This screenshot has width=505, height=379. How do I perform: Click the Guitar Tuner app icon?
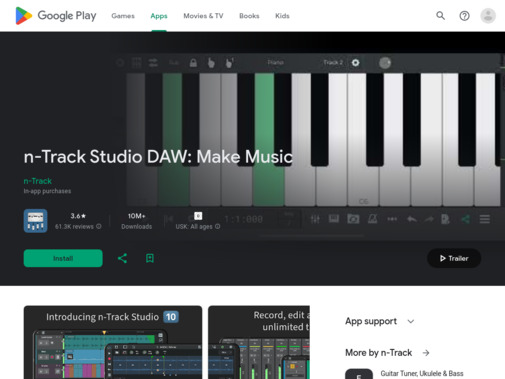point(359,374)
